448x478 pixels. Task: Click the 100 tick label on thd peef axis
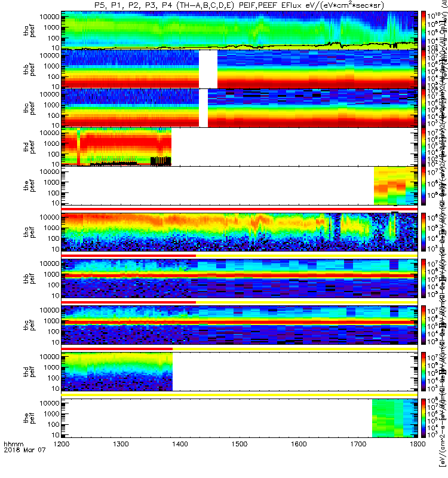click(53, 154)
